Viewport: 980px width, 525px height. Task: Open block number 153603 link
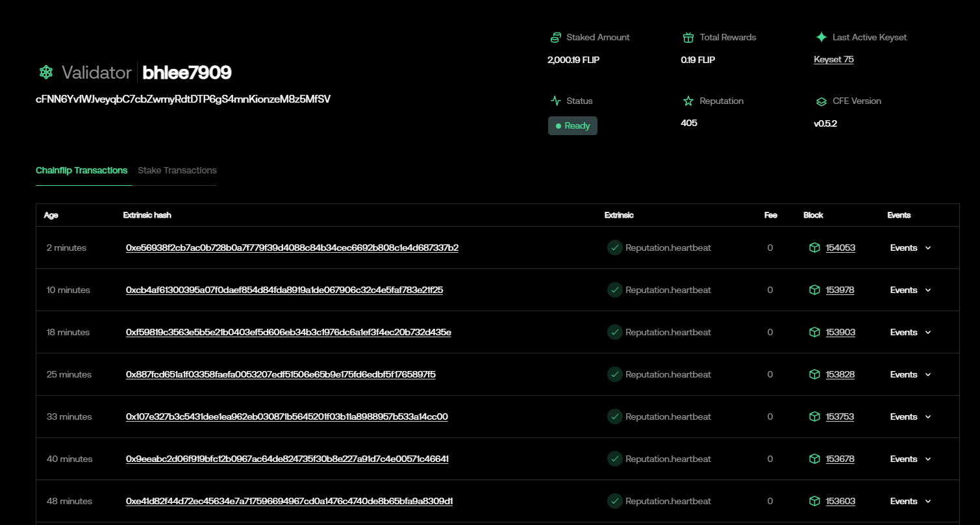(840, 501)
